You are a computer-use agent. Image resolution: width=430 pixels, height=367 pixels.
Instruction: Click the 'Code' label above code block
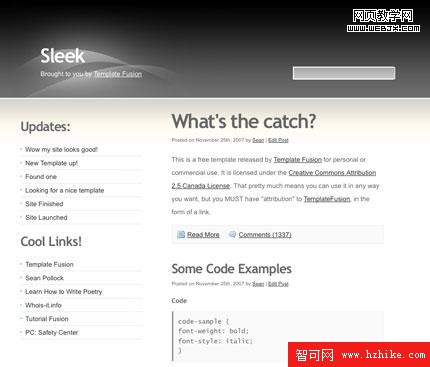179,301
